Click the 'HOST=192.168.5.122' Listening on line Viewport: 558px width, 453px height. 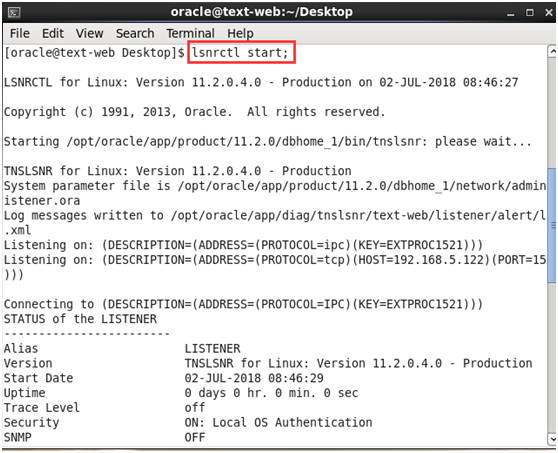[275, 260]
